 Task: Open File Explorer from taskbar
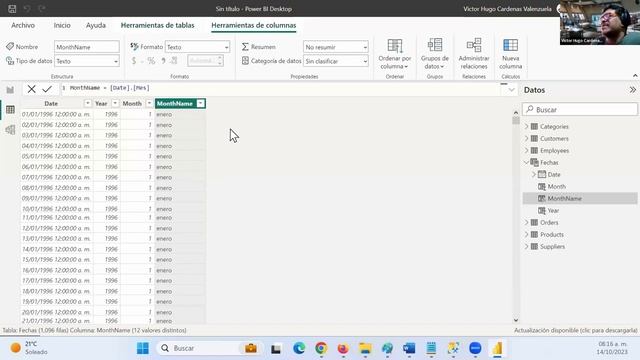(x=365, y=348)
